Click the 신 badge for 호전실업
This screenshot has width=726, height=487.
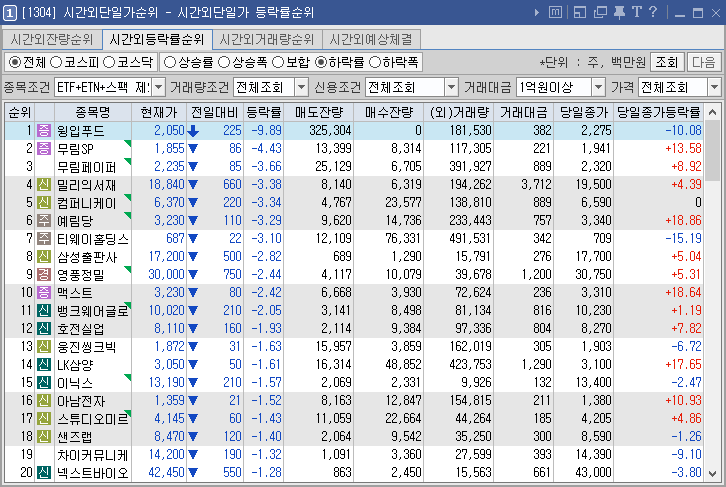44,329
